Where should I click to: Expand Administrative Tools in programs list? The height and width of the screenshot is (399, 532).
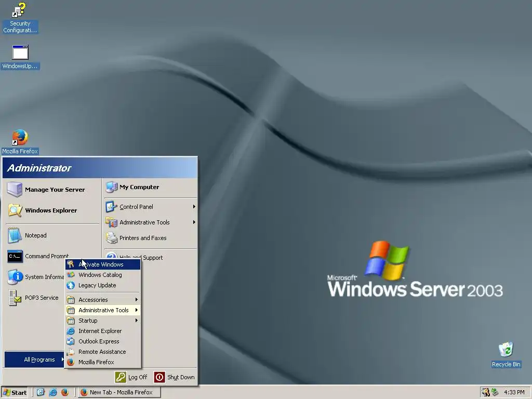(x=103, y=310)
